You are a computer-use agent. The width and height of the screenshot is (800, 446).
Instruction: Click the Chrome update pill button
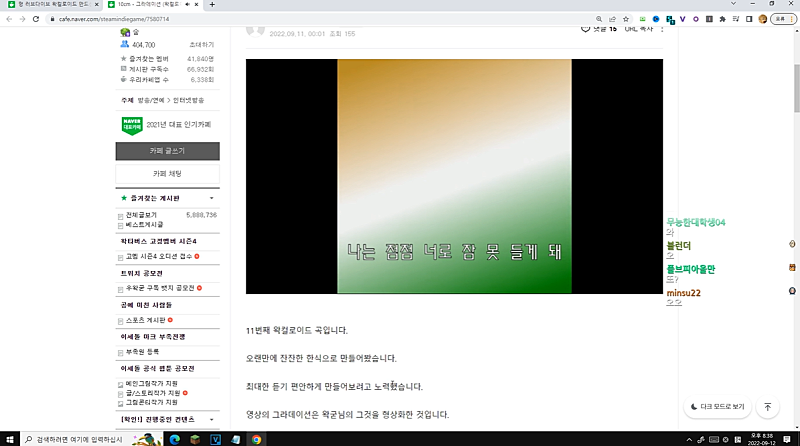[783, 19]
